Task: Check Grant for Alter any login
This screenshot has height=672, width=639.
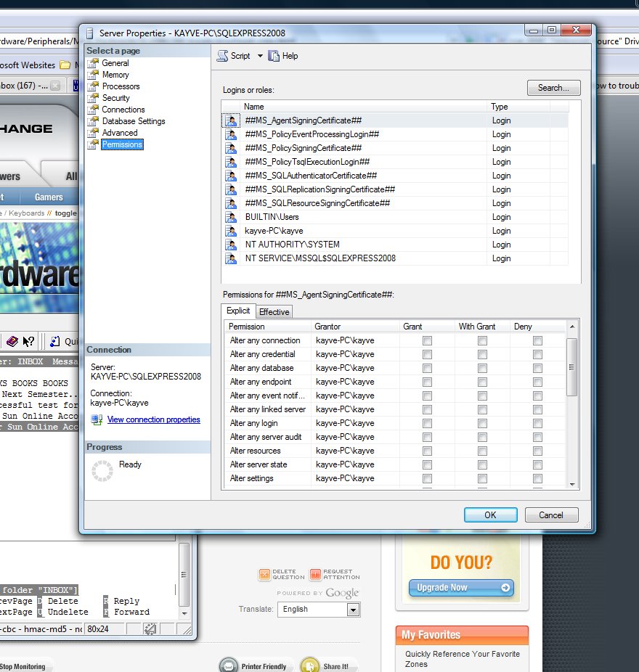Action: [x=427, y=423]
